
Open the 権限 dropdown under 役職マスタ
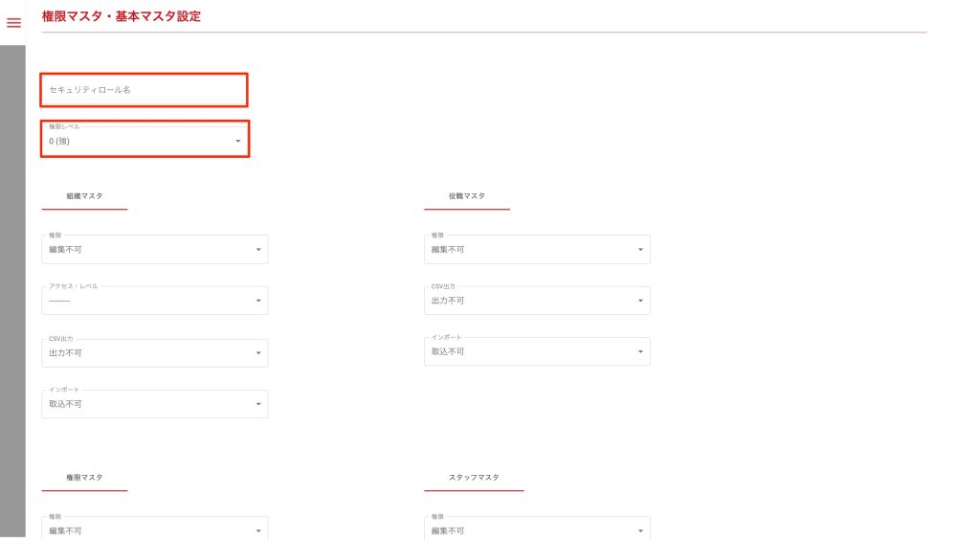pyautogui.click(x=537, y=249)
